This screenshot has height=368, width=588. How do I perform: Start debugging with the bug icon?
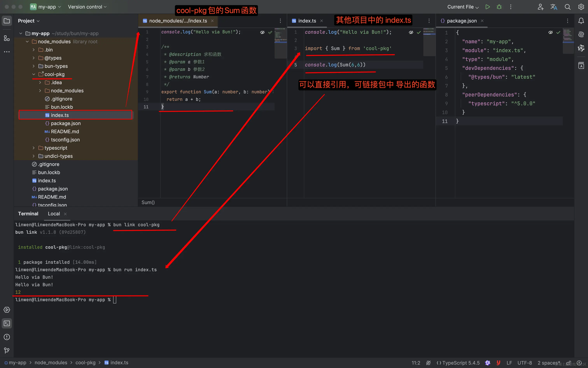[x=499, y=7]
